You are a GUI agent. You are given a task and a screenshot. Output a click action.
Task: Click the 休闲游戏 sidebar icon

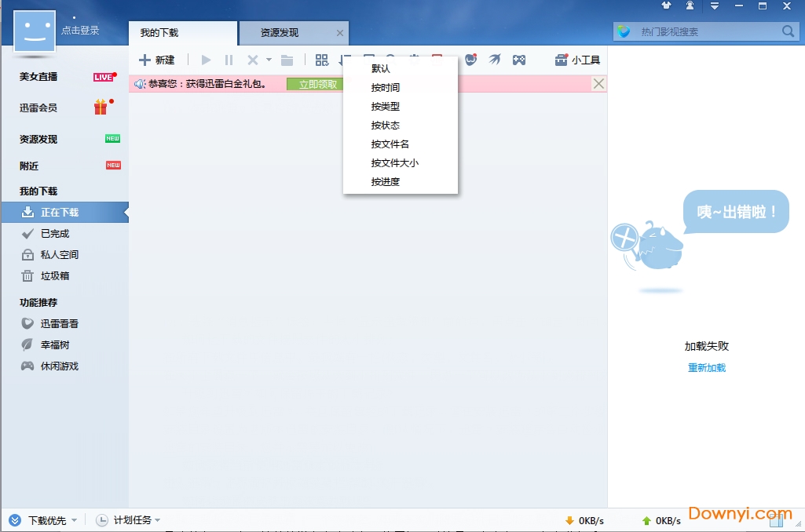pyautogui.click(x=57, y=366)
